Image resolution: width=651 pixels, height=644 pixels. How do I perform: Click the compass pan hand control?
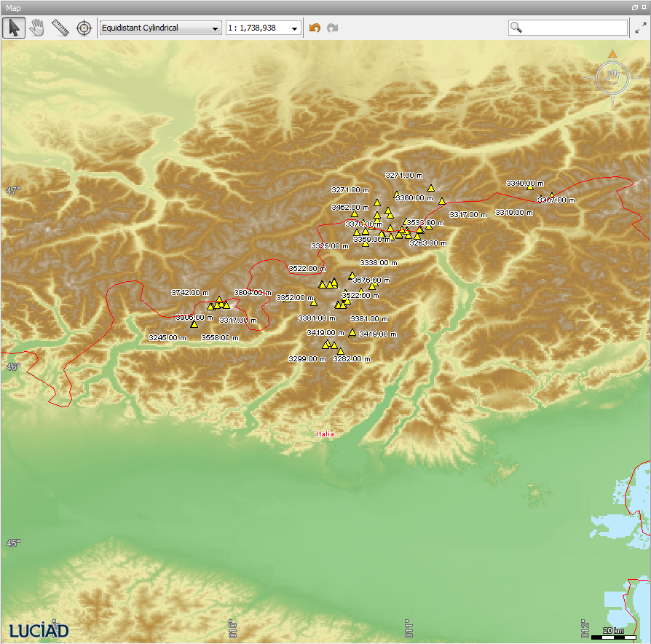point(613,76)
